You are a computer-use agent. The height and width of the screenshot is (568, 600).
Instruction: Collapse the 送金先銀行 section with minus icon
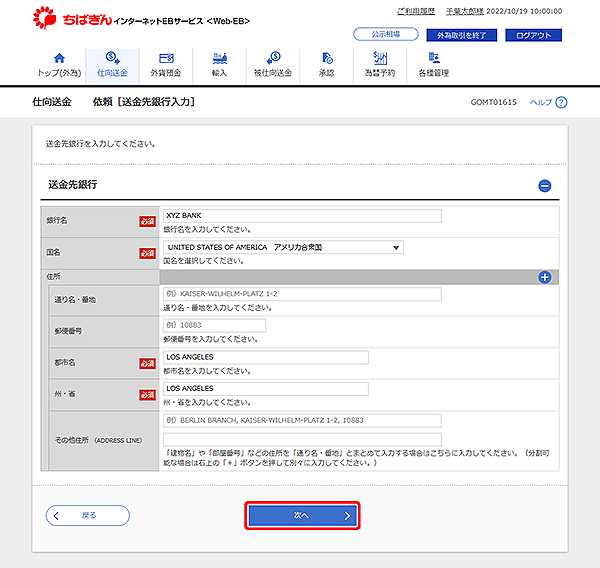click(545, 186)
